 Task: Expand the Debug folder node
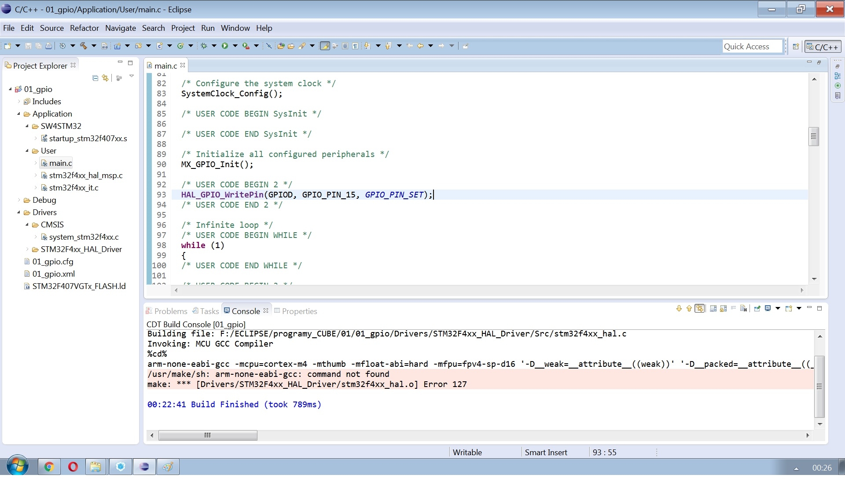[19, 200]
